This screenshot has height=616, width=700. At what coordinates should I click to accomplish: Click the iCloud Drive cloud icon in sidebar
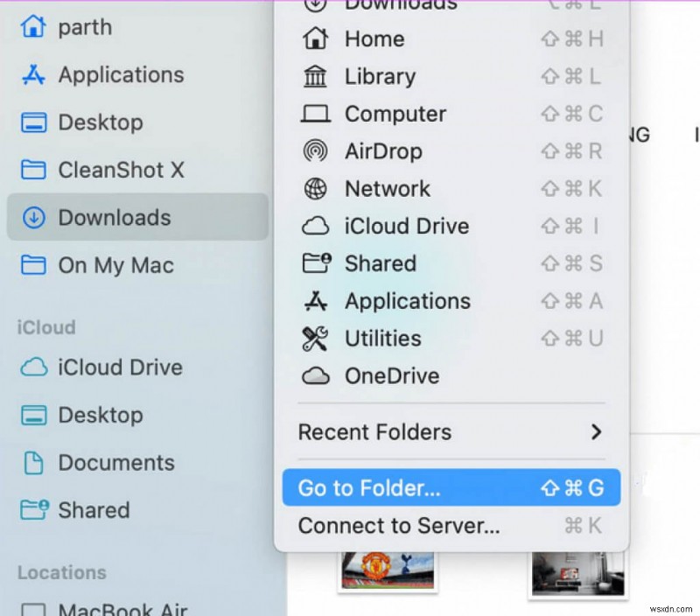[33, 367]
